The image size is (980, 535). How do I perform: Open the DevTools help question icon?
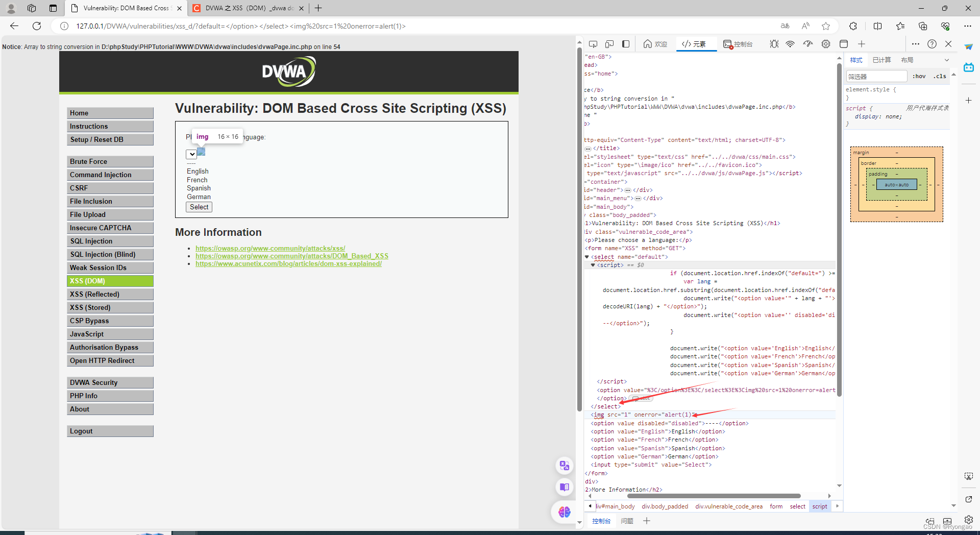click(x=932, y=44)
